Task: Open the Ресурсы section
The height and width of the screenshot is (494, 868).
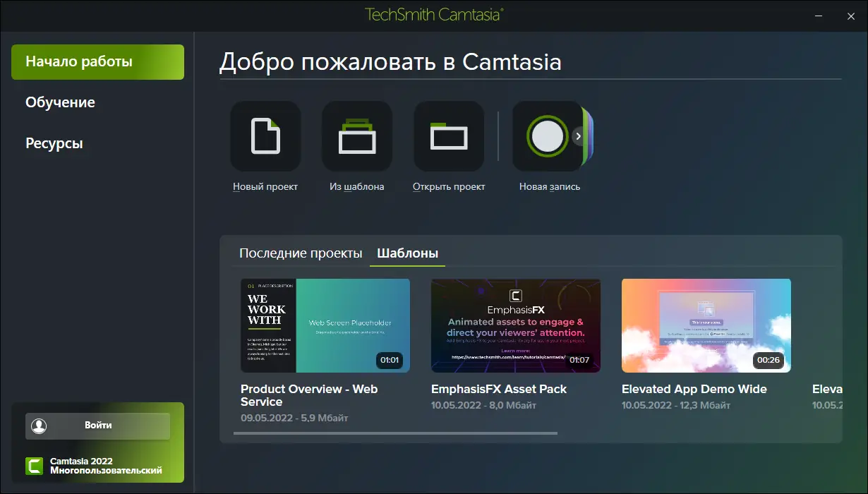Action: pyautogui.click(x=54, y=143)
